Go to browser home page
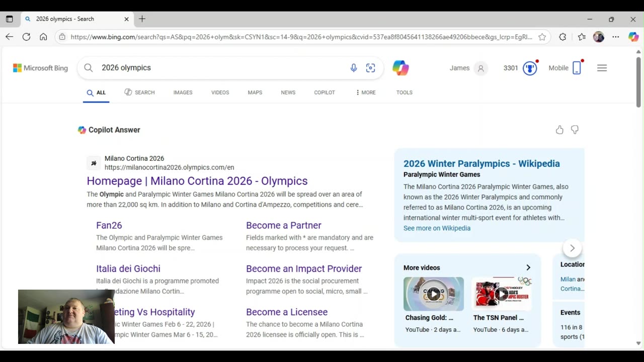 [x=43, y=37]
